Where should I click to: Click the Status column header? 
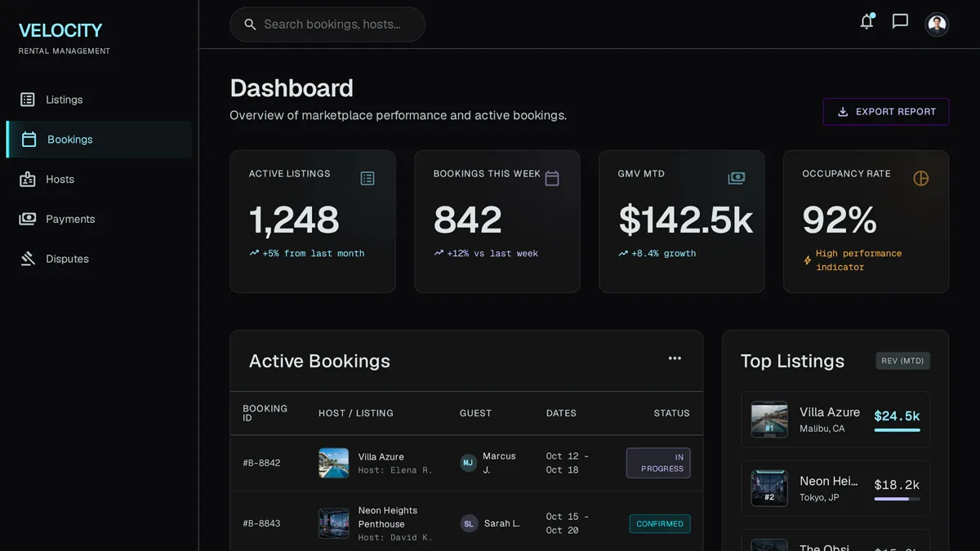tap(671, 413)
